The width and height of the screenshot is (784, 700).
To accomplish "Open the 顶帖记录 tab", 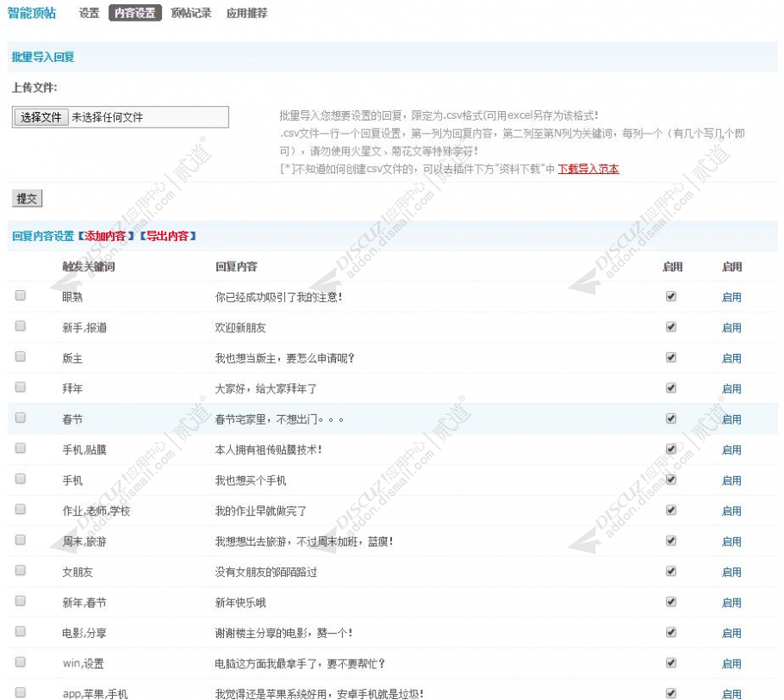I will tap(191, 13).
